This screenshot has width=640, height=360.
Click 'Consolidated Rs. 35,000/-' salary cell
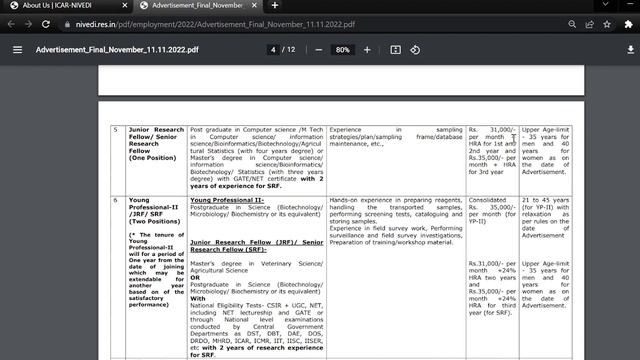(492, 211)
